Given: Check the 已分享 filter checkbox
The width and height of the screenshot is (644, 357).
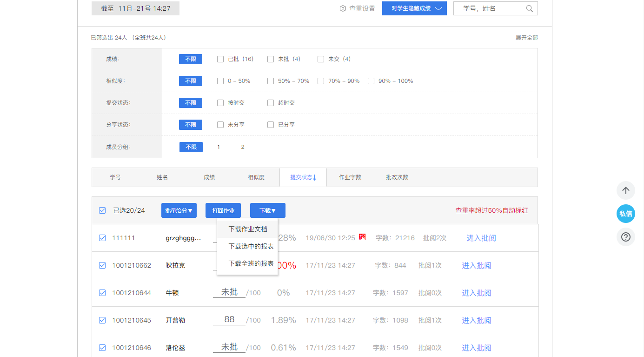Looking at the screenshot, I should pos(271,125).
